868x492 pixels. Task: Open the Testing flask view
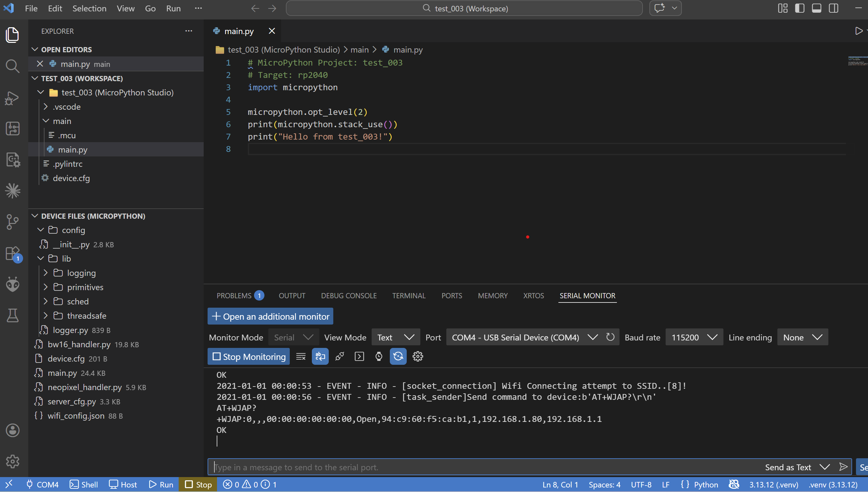[13, 315]
